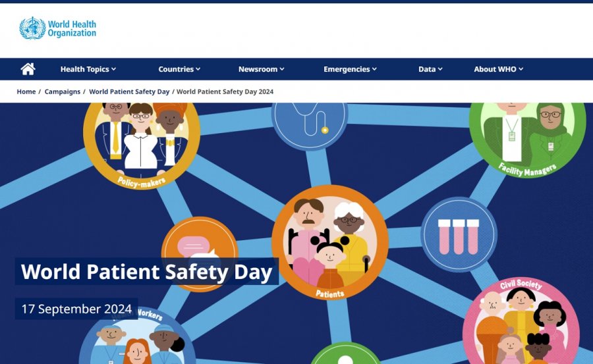Expand the chevron next to Newsroom
This screenshot has width=593, height=364.
point(282,69)
